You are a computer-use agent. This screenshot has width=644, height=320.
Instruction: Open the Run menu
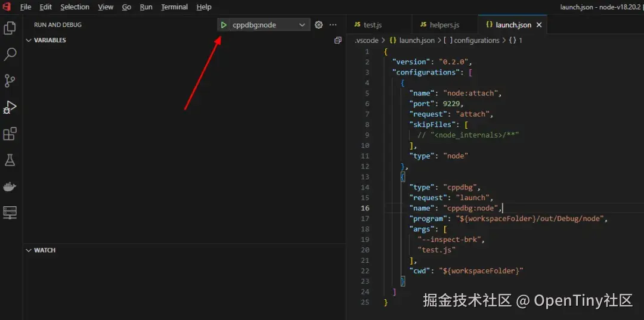click(146, 7)
